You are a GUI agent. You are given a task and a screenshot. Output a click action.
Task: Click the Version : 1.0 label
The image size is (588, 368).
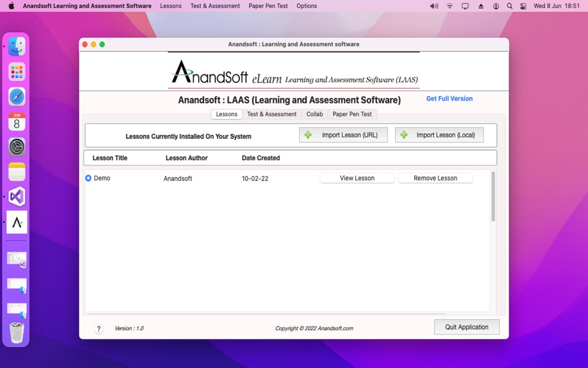pyautogui.click(x=129, y=328)
